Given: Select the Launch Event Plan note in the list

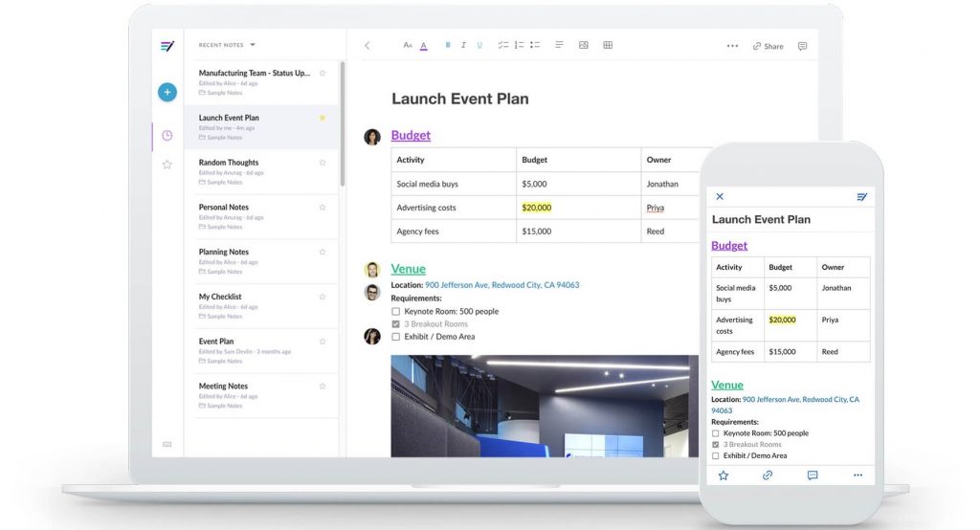Looking at the screenshot, I should click(261, 127).
